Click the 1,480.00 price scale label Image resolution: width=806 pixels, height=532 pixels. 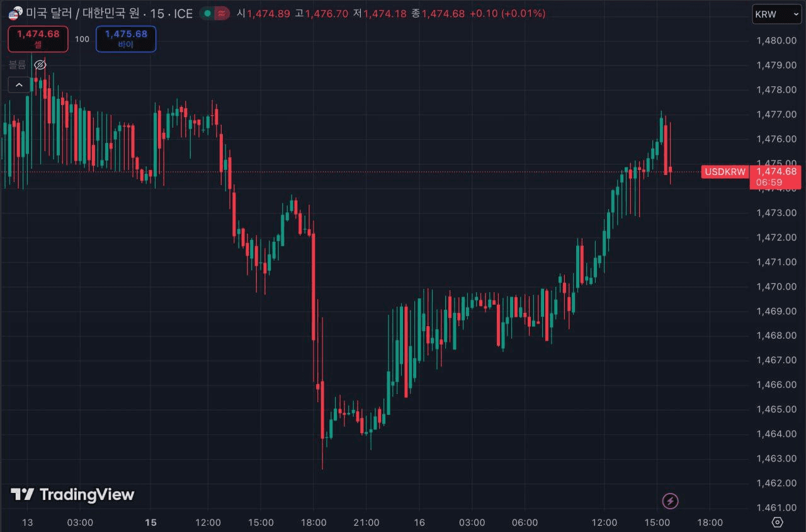point(776,41)
